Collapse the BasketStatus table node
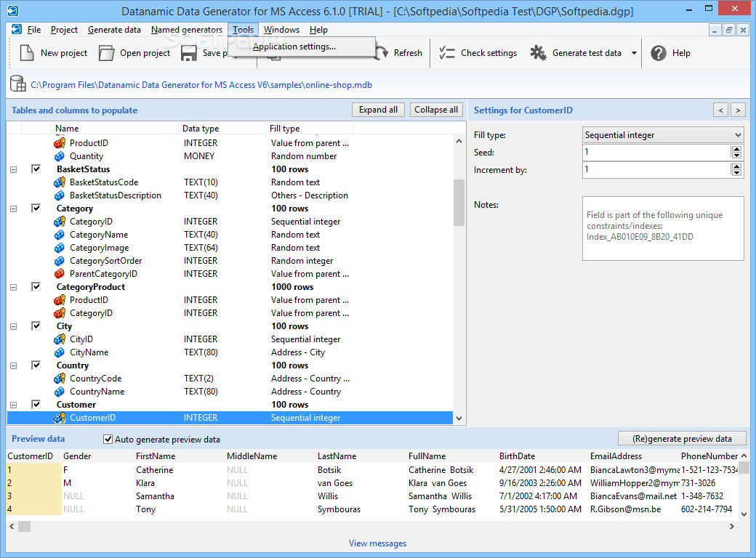Image resolution: width=756 pixels, height=558 pixels. 14,169
